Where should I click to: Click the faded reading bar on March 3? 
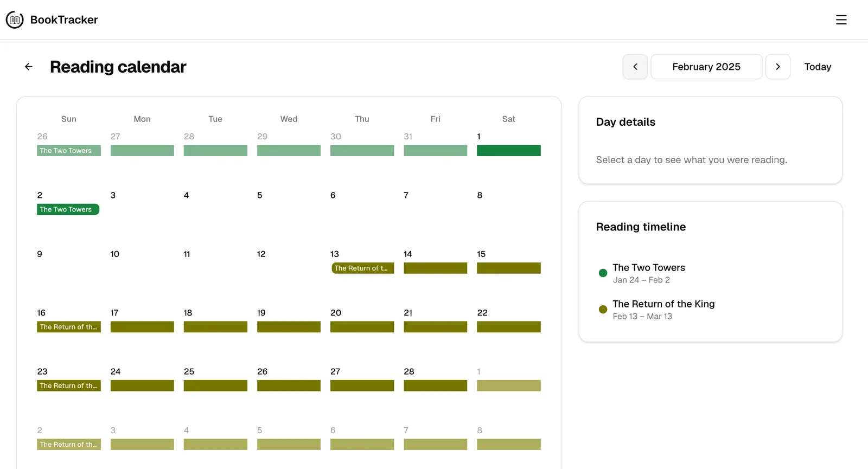coord(142,444)
